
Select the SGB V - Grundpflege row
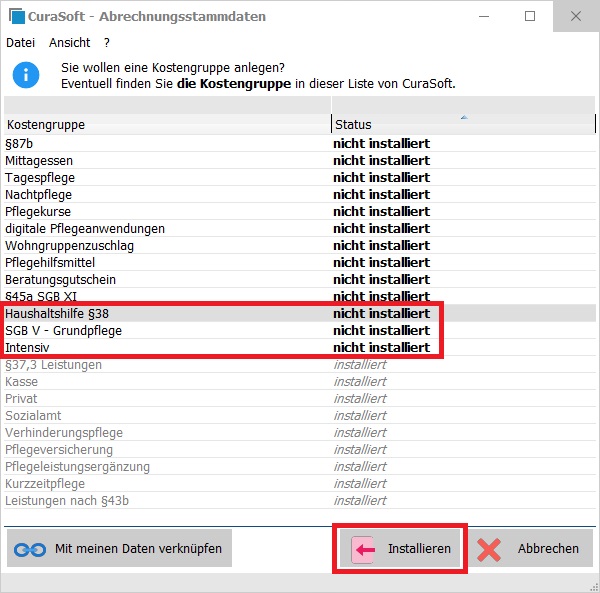[300, 330]
